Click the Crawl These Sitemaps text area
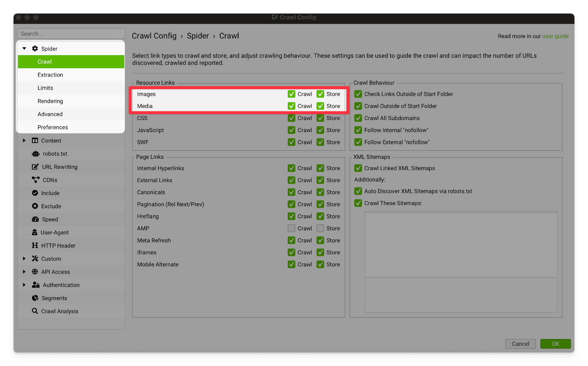588x366 pixels. click(x=461, y=245)
